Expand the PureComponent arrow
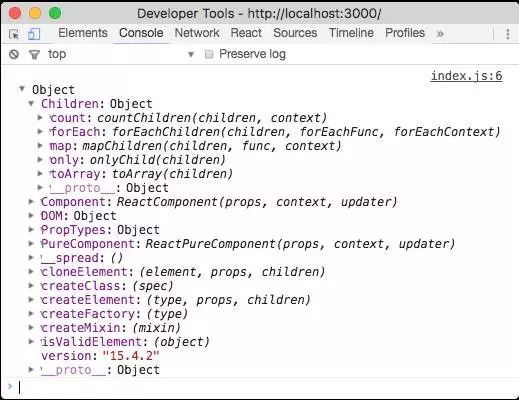The height and width of the screenshot is (400, 519). click(31, 243)
